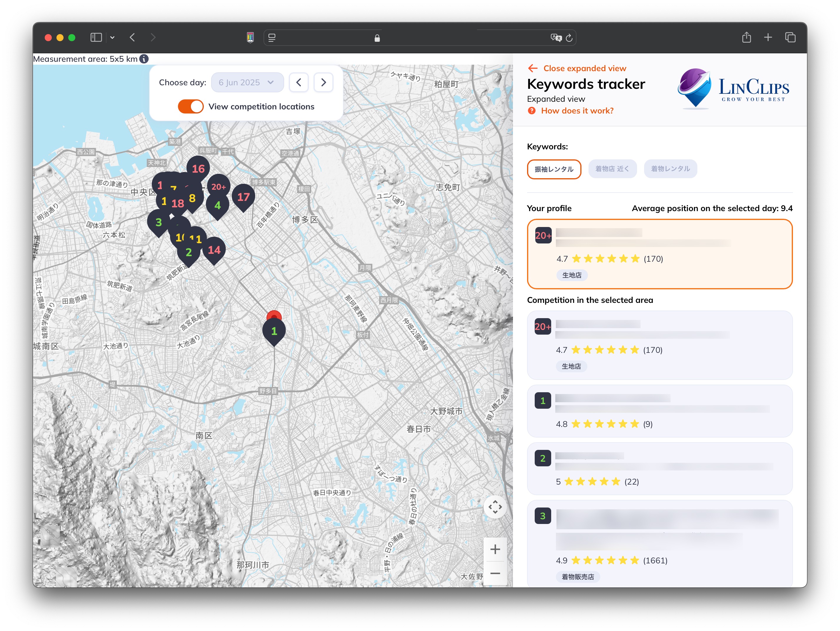Viewport: 840px width, 631px height.
Task: Open the sidebar options chevron menu
Action: [112, 38]
